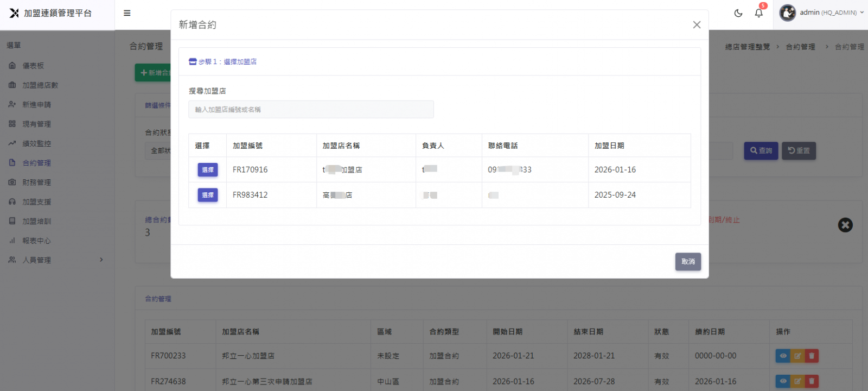The image size is (868, 391).
Task: Open 加盟總店數 in the sidebar
Action: point(40,85)
